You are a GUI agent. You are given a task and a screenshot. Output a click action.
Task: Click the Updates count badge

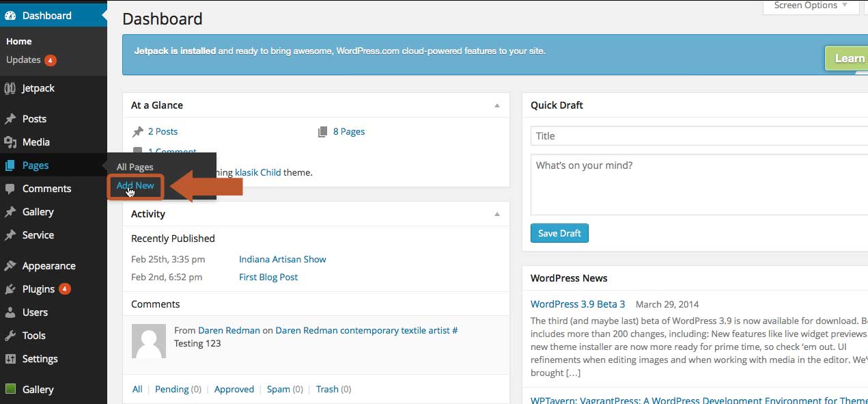point(51,60)
